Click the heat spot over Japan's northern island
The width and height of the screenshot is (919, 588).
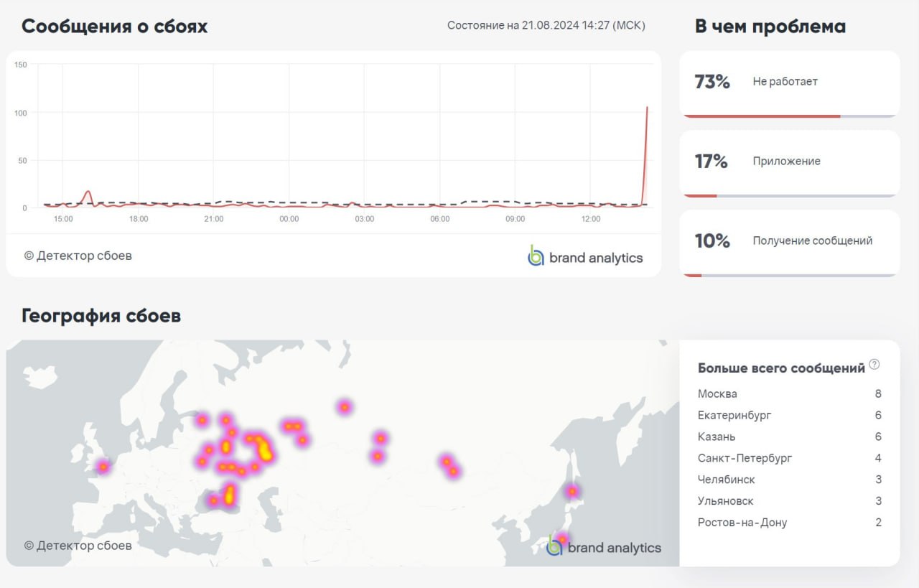(572, 491)
